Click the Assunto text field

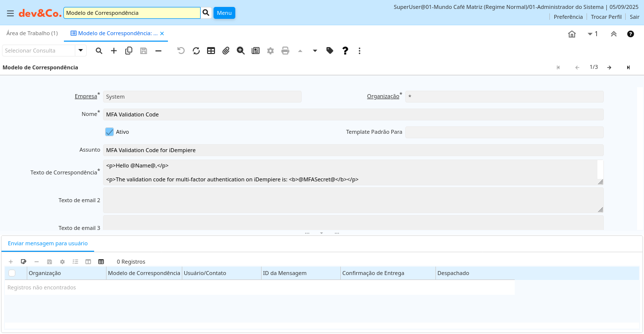tap(353, 150)
